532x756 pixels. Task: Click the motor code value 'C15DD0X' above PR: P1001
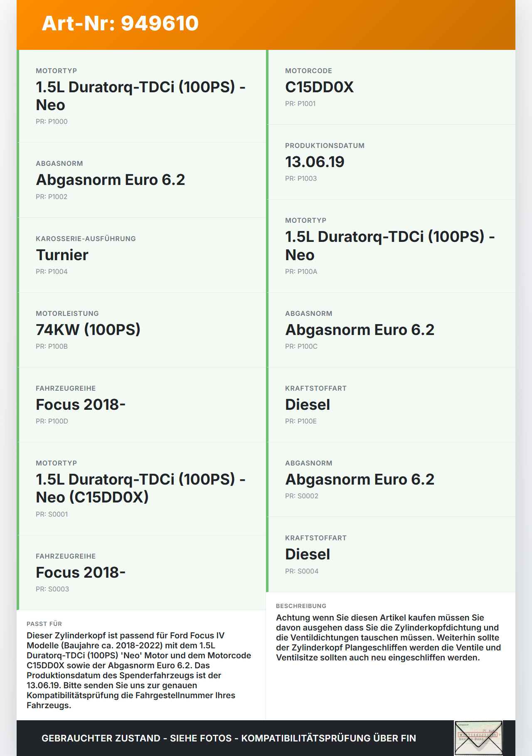pyautogui.click(x=319, y=87)
